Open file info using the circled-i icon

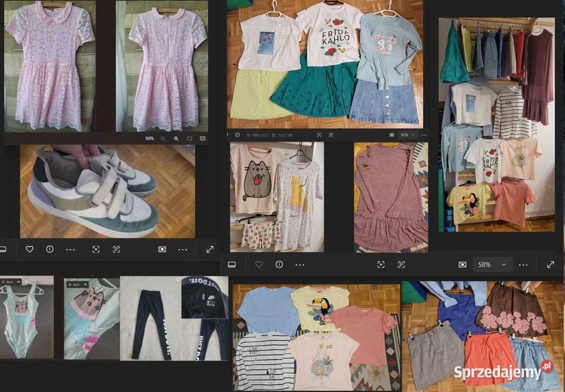pos(50,249)
